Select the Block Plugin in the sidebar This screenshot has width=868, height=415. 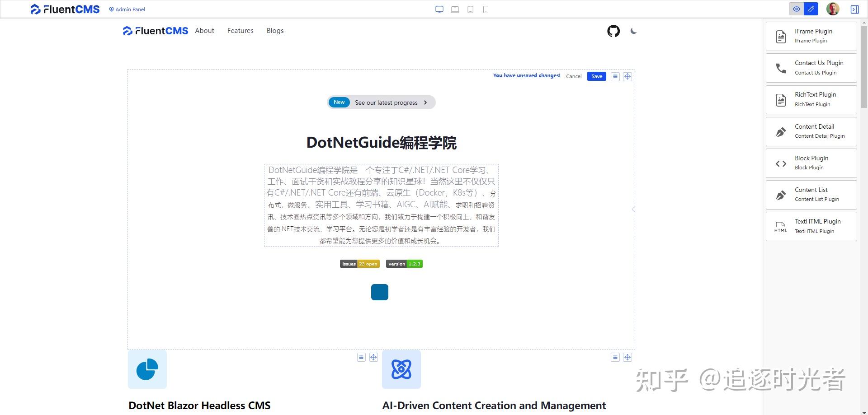coord(811,163)
